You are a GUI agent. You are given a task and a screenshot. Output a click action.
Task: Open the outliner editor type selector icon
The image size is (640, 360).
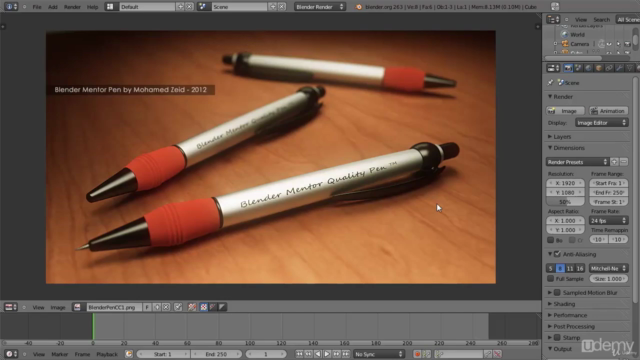pyautogui.click(x=553, y=19)
